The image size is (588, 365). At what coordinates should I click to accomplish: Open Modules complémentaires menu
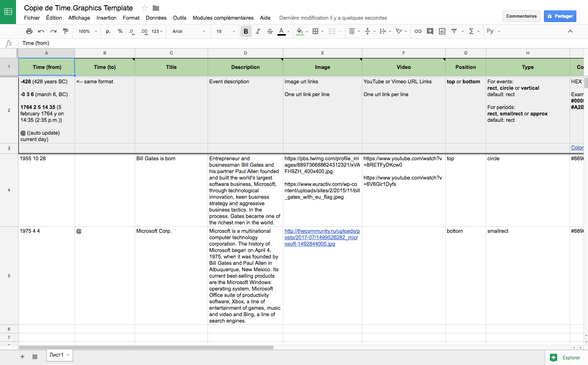[x=223, y=18]
